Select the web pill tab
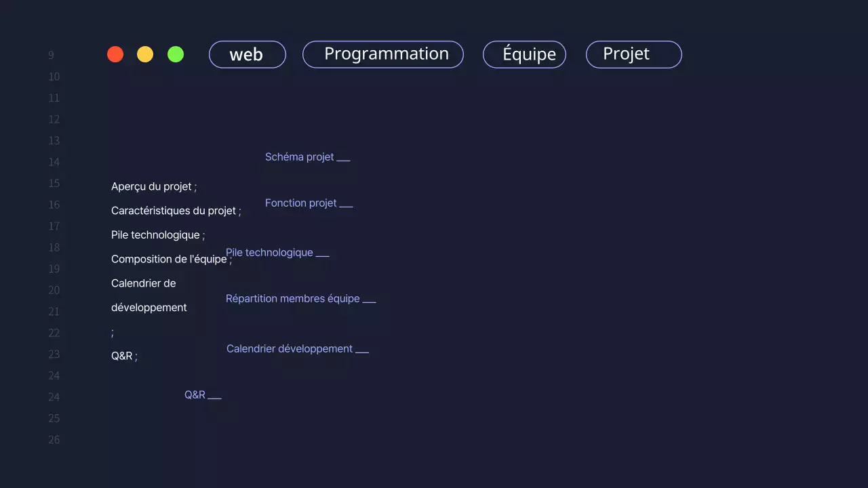 (247, 54)
